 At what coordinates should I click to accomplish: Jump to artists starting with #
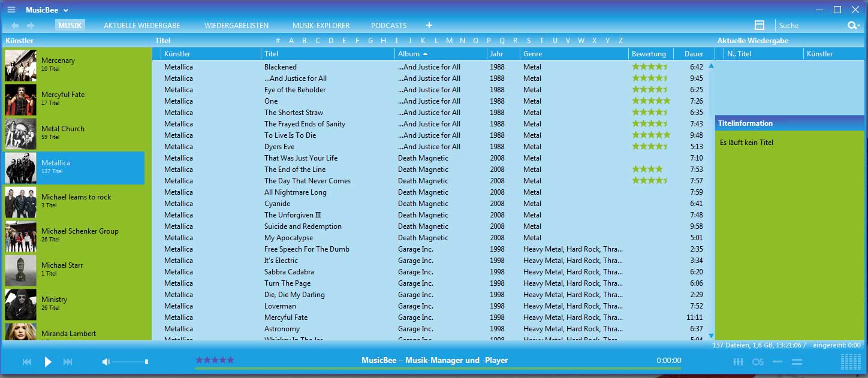tap(278, 41)
